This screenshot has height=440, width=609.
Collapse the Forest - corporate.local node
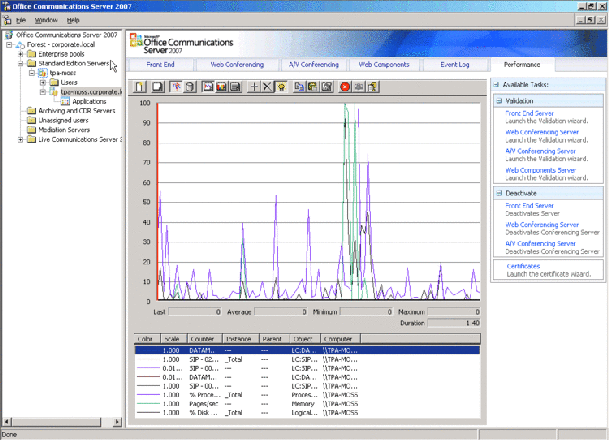tap(9, 45)
